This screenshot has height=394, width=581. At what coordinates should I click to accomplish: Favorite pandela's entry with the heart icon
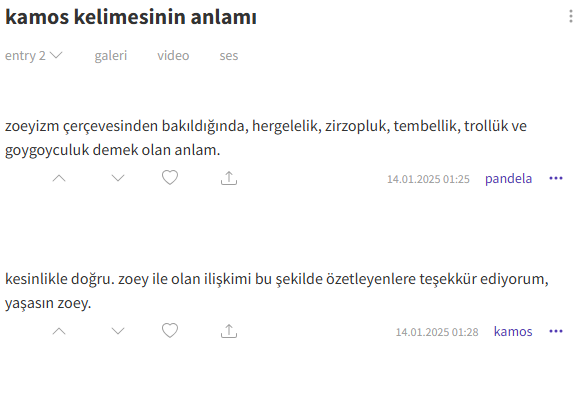pos(170,178)
